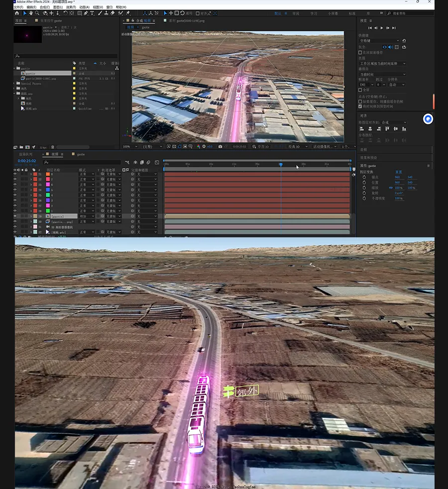Select the Home icon in the toolbar

[x=17, y=13]
